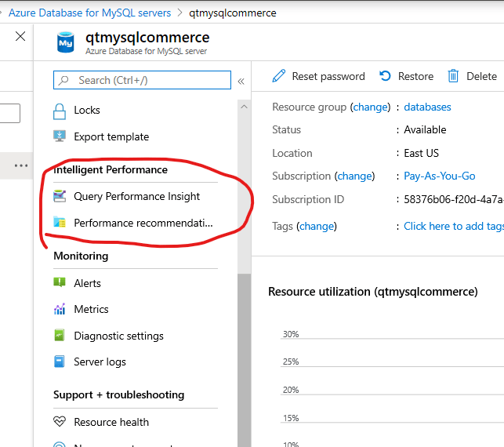Click the qtmysqlcommerce page title
The width and height of the screenshot is (504, 447).
[x=147, y=38]
